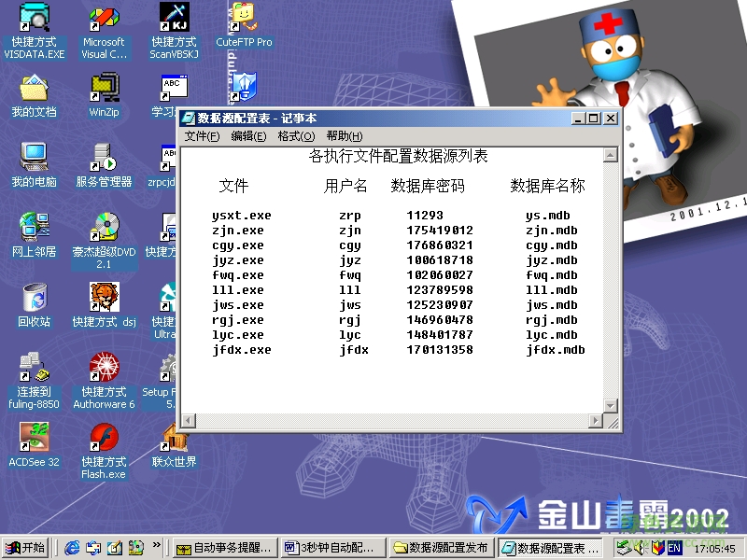Viewport: 747px width, 560px height.
Task: Click the Notepad scrollbar down arrow
Action: click(612, 407)
